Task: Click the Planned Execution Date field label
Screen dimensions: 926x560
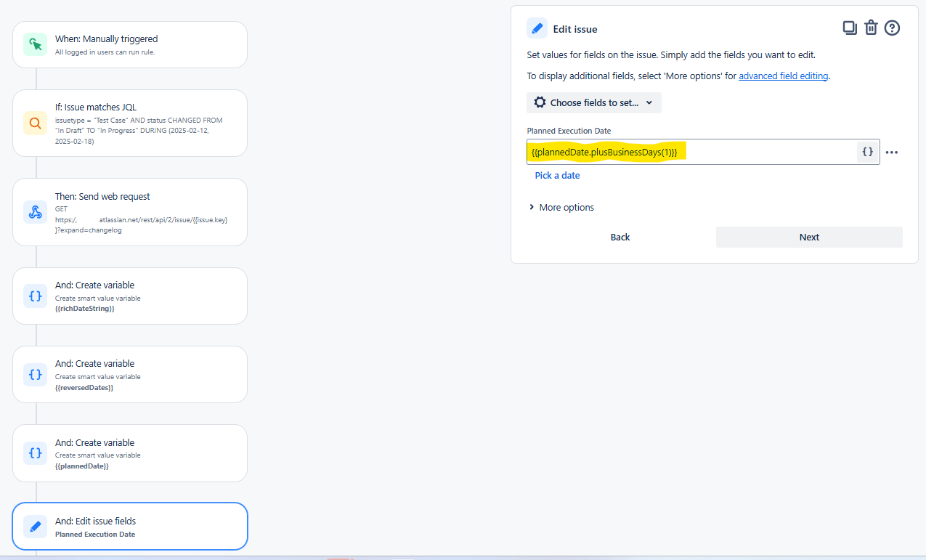Action: point(569,131)
